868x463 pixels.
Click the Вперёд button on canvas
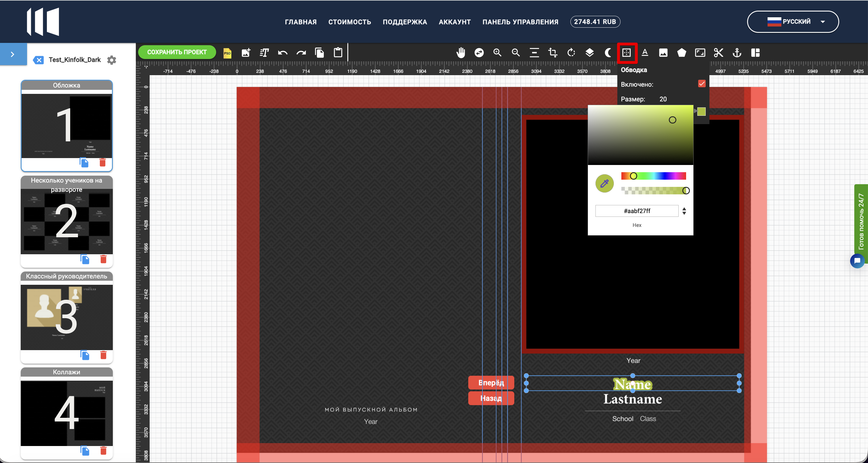coord(491,383)
